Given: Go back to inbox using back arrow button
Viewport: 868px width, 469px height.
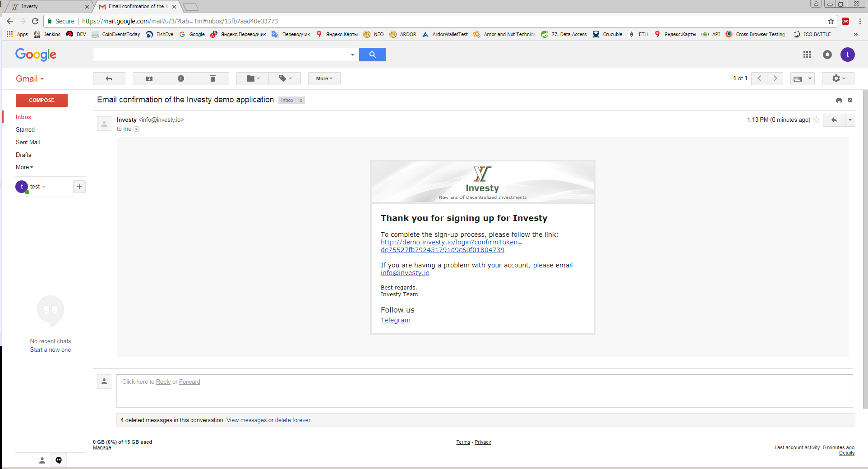Looking at the screenshot, I should (x=109, y=78).
